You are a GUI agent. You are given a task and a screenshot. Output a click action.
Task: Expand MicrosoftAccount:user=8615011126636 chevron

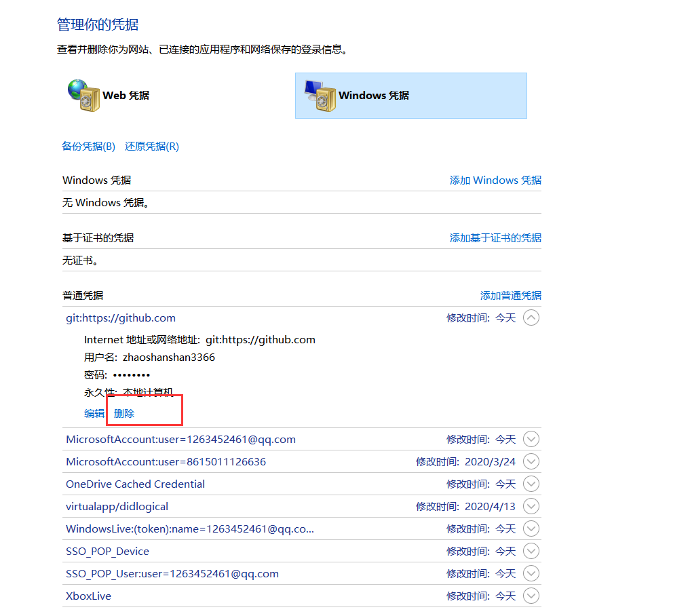[x=531, y=461]
